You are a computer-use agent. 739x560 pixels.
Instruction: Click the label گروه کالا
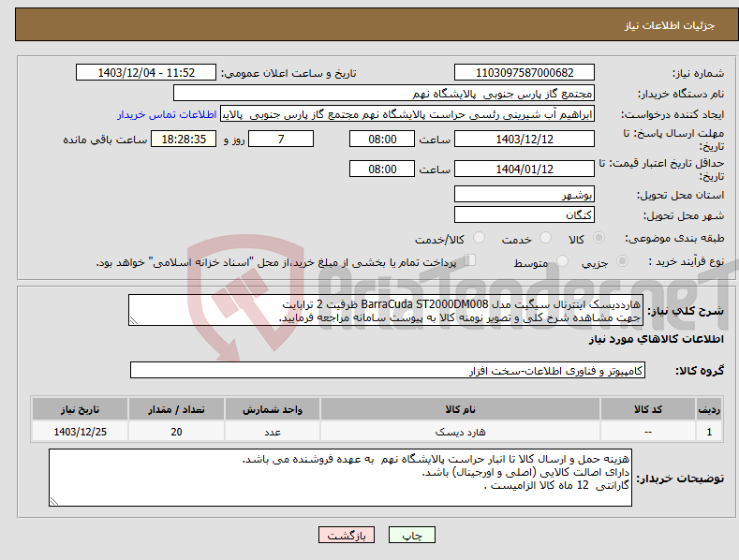700,371
